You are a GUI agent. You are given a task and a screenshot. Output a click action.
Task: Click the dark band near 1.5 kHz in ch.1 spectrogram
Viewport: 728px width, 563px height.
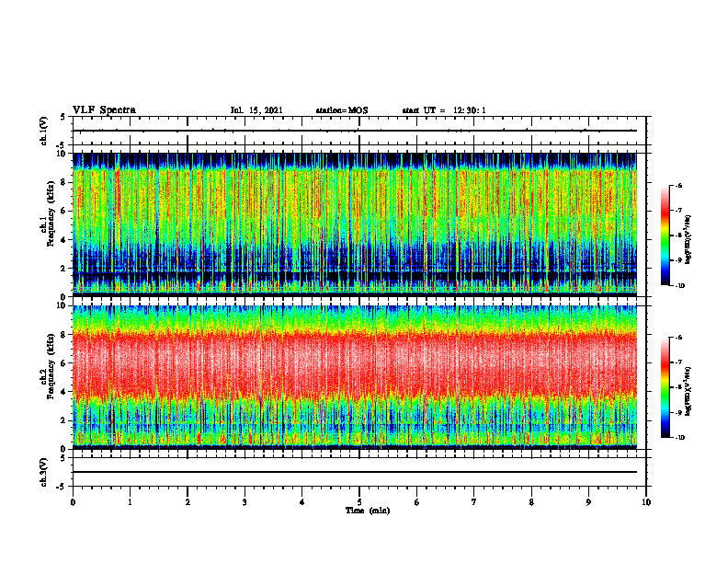point(355,276)
